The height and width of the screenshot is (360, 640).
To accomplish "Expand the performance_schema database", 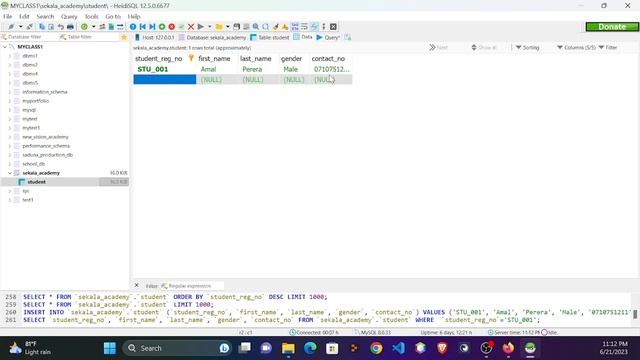I will click(x=10, y=146).
